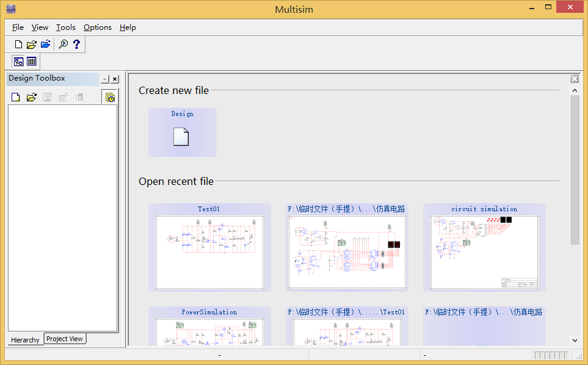Viewport: 588px width, 365px height.
Task: Click the New file icon in main toolbar
Action: [18, 44]
